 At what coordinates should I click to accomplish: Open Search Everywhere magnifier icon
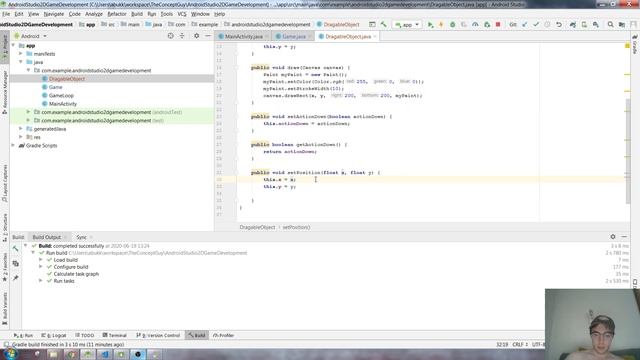pyautogui.click(x=610, y=24)
